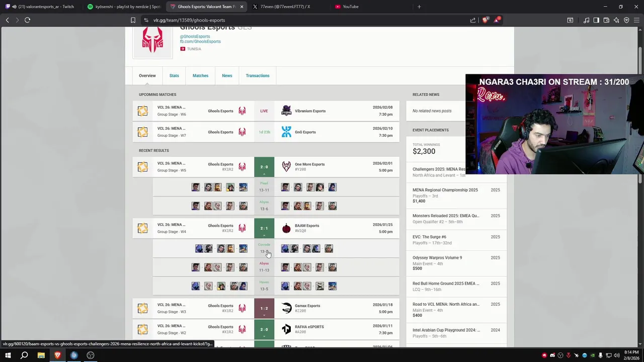Go back using the browser back arrow
This screenshot has width=644, height=362.
[x=8, y=20]
